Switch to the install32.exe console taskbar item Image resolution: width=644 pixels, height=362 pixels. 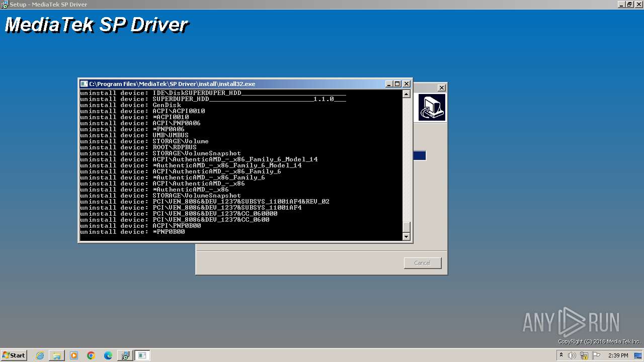tap(142, 355)
